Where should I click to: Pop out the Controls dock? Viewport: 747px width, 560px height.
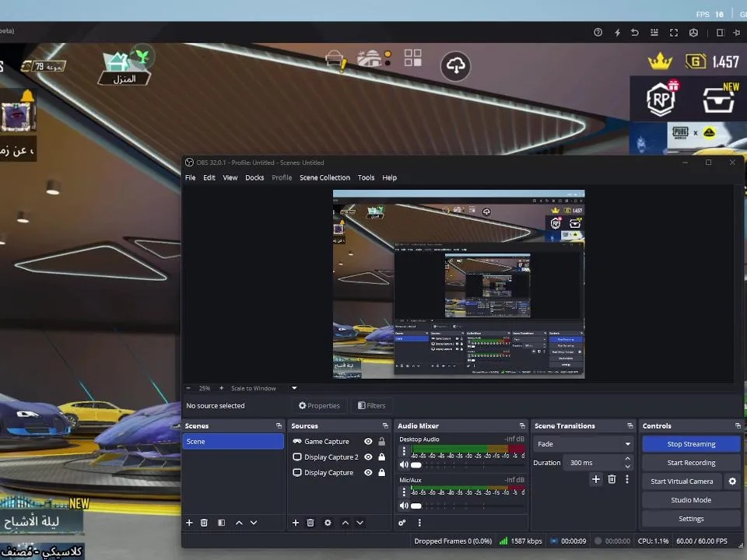click(x=738, y=425)
